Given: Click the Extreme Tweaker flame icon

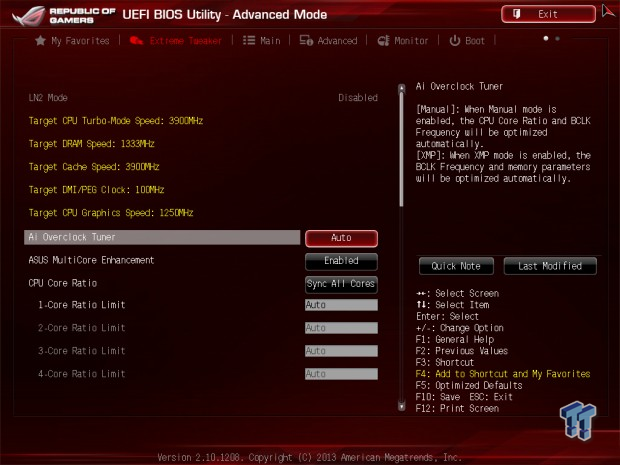Looking at the screenshot, I should [x=136, y=40].
